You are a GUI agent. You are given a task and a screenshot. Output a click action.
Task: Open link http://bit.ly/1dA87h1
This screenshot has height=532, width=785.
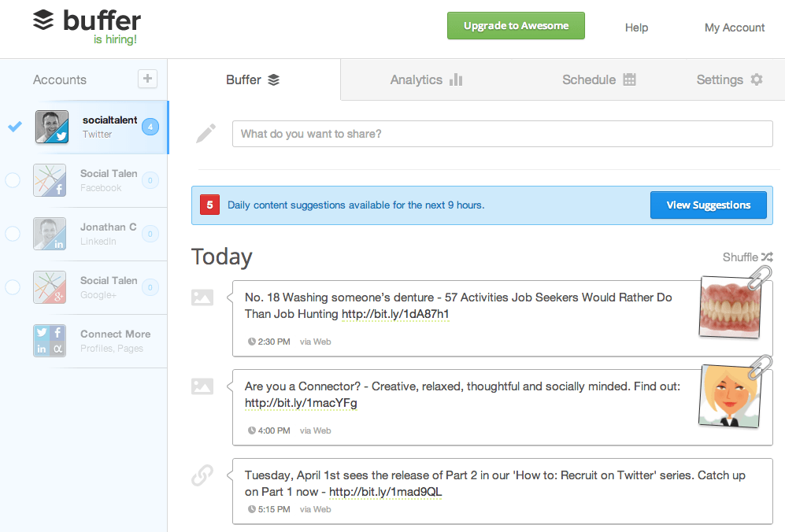pyautogui.click(x=395, y=314)
